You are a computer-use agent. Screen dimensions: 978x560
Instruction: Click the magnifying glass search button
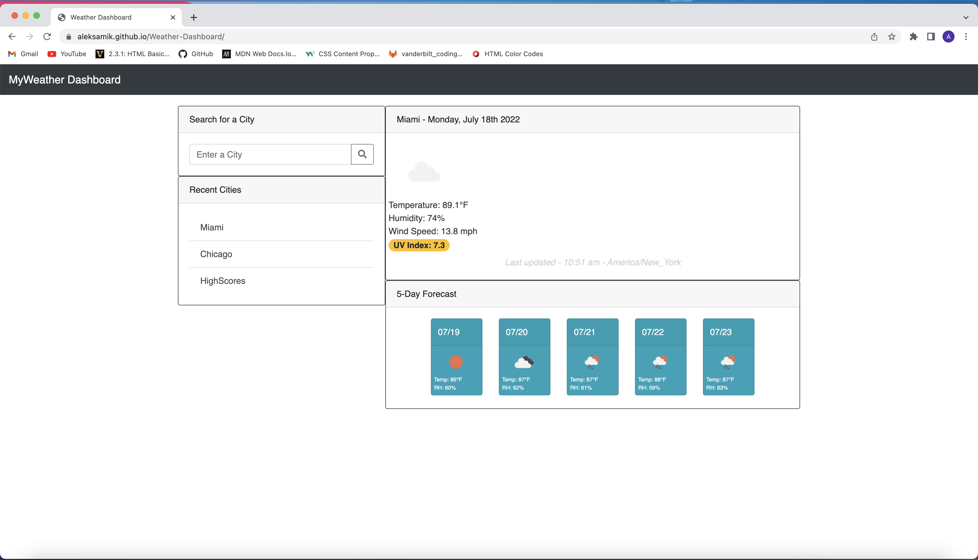(x=362, y=154)
